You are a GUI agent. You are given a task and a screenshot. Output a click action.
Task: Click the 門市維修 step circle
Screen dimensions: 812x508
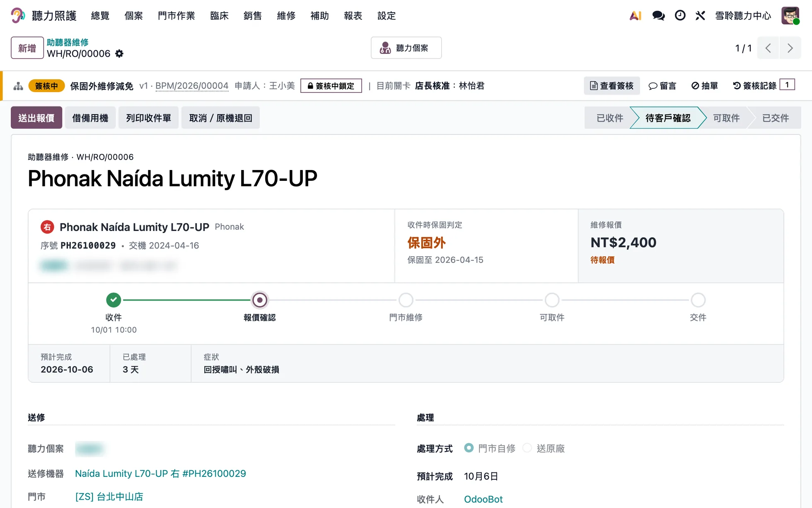tap(406, 300)
